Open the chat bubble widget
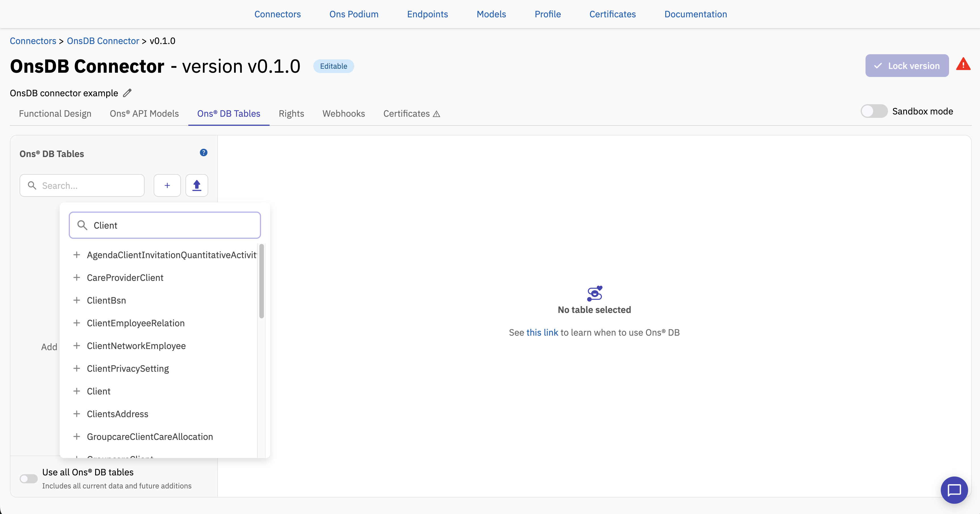 click(x=954, y=490)
